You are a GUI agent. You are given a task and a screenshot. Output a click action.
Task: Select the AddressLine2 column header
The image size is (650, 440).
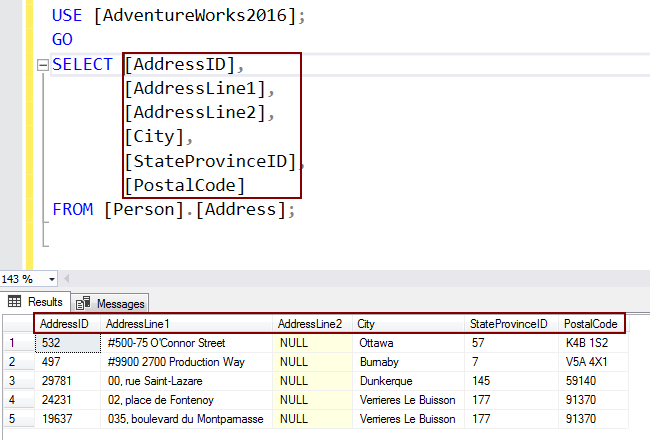[x=309, y=324]
